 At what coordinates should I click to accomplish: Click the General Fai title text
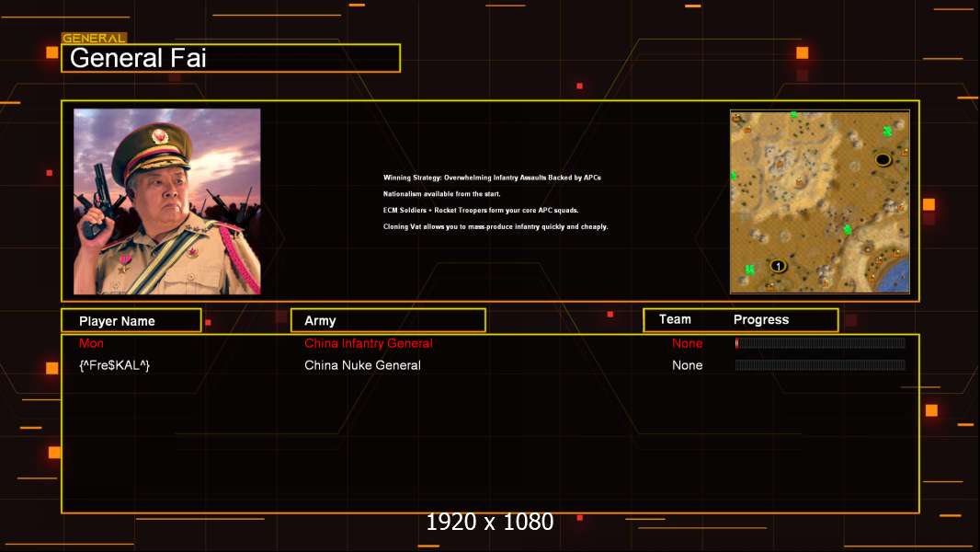138,58
